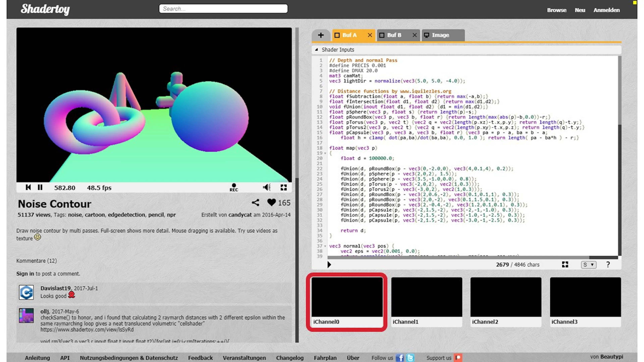Select the iChannel0 input slot
Screen dimensions: 644x362
(347, 302)
